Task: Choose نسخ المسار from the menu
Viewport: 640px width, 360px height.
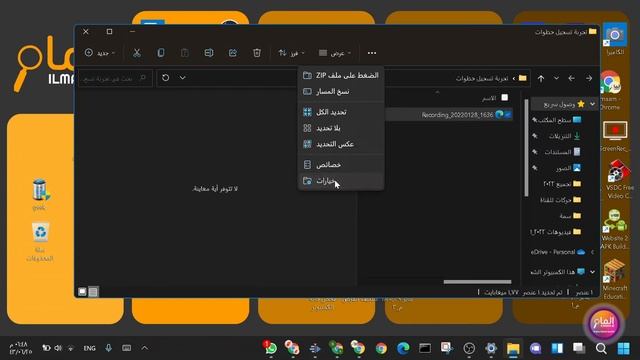Action: click(341, 91)
